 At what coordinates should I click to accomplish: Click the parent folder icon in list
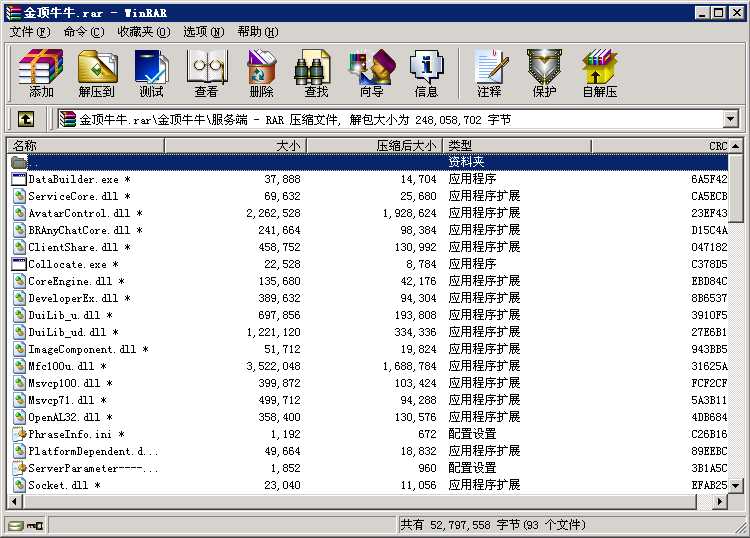[19, 162]
